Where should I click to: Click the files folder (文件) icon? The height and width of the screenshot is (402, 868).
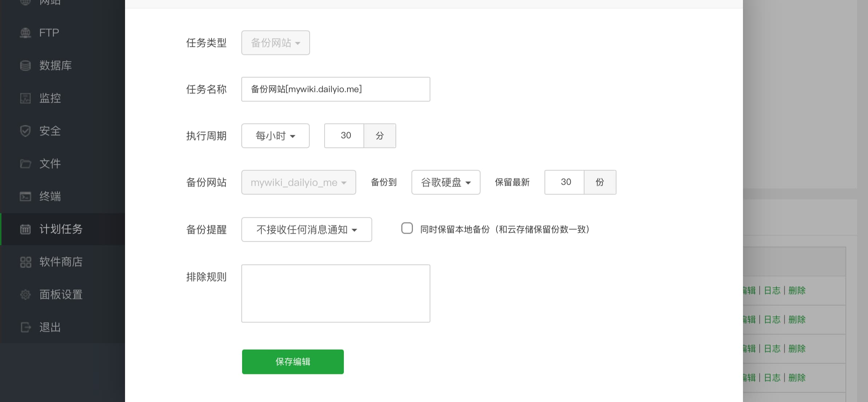point(25,164)
